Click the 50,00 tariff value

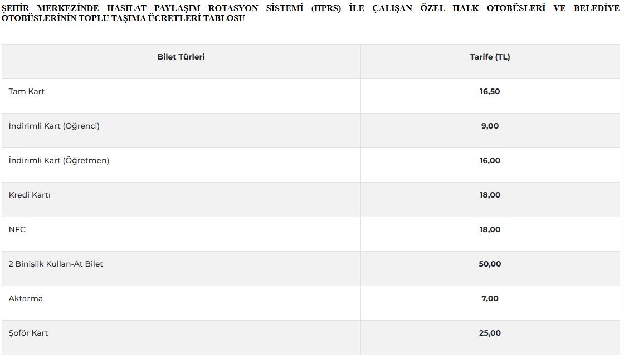[490, 264]
